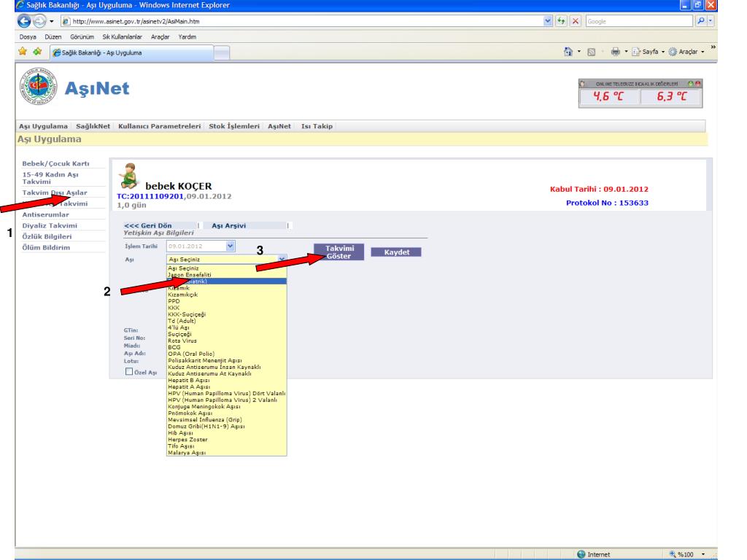Click the baby patient avatar icon
The width and height of the screenshot is (747, 560).
click(x=128, y=176)
